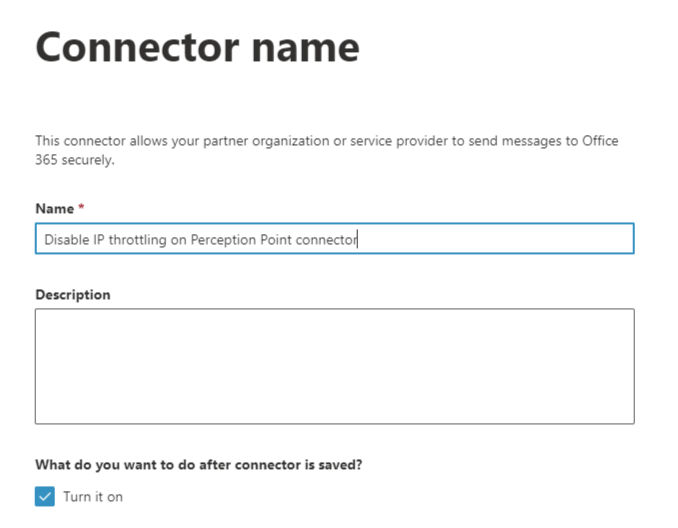Click the word "Perception" in the Name field
678x528 pixels.
tap(218, 240)
